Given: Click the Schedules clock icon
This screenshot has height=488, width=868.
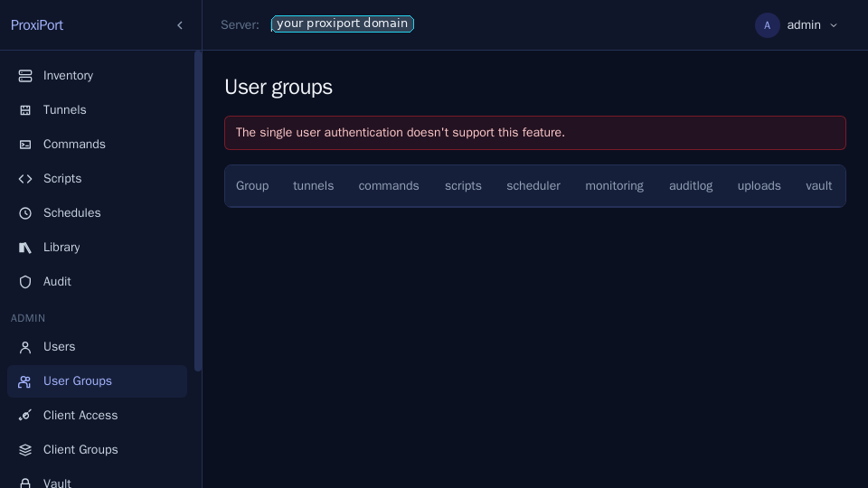Looking at the screenshot, I should tap(25, 213).
